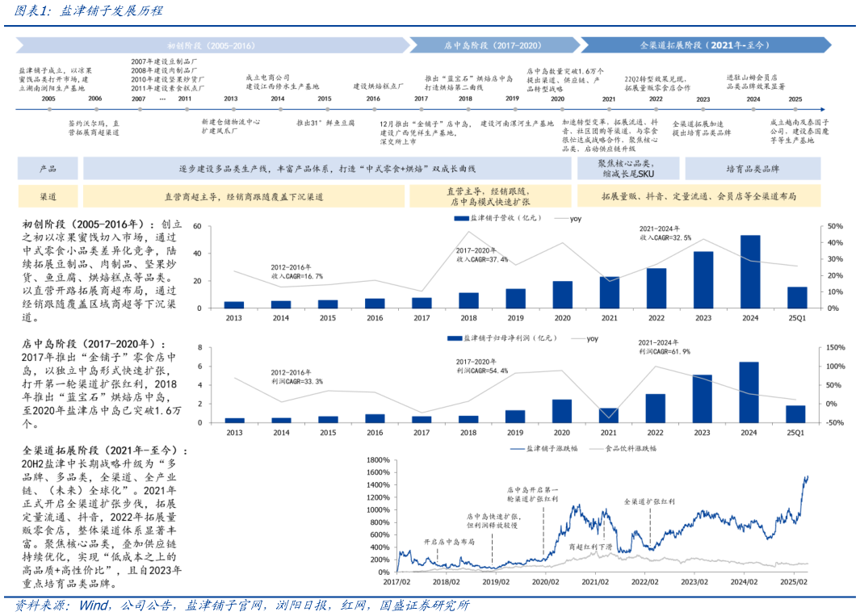
Task: Click the "2017/02" label on the stock chart axis
Action: tap(396, 582)
